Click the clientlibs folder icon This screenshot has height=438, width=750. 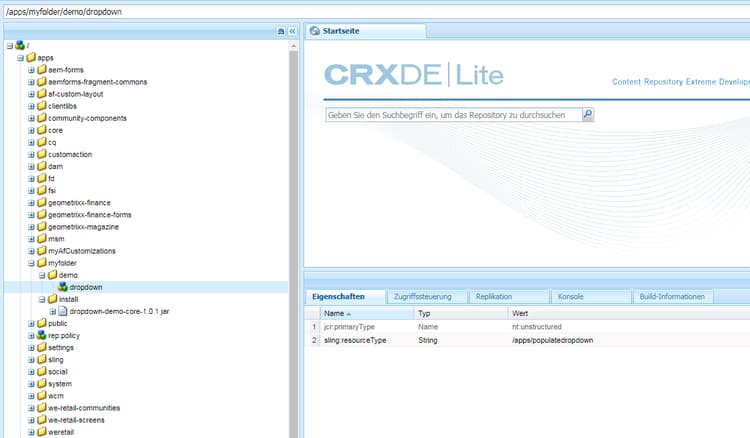[x=42, y=106]
